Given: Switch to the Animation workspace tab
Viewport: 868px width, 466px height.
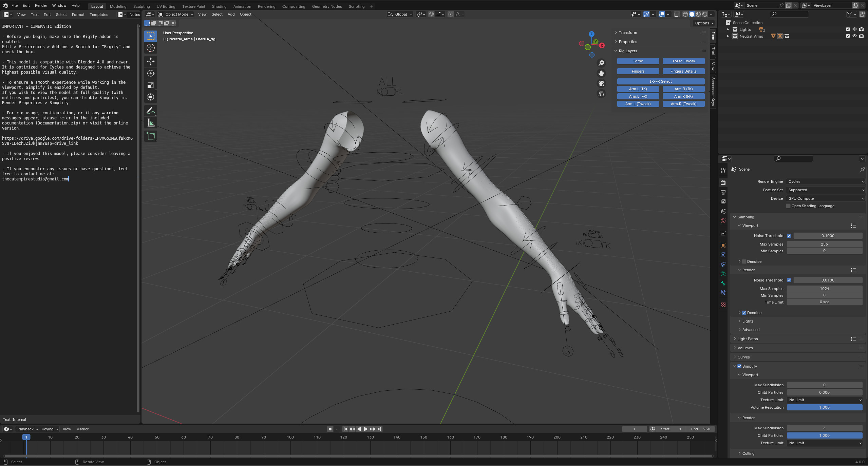Looking at the screenshot, I should (x=242, y=6).
